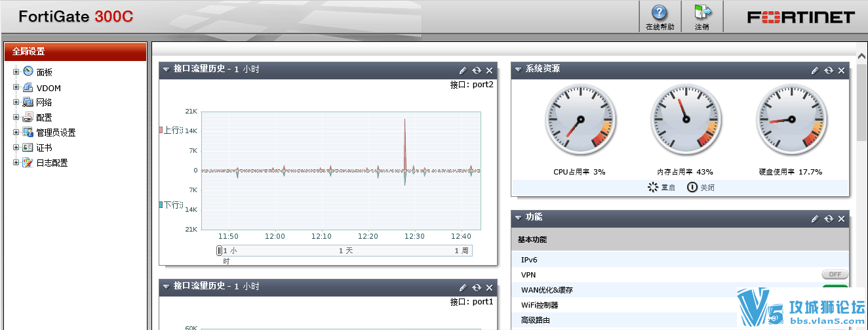The image size is (868, 330).
Task: Select 面板 in the sidebar tree
Action: (45, 72)
